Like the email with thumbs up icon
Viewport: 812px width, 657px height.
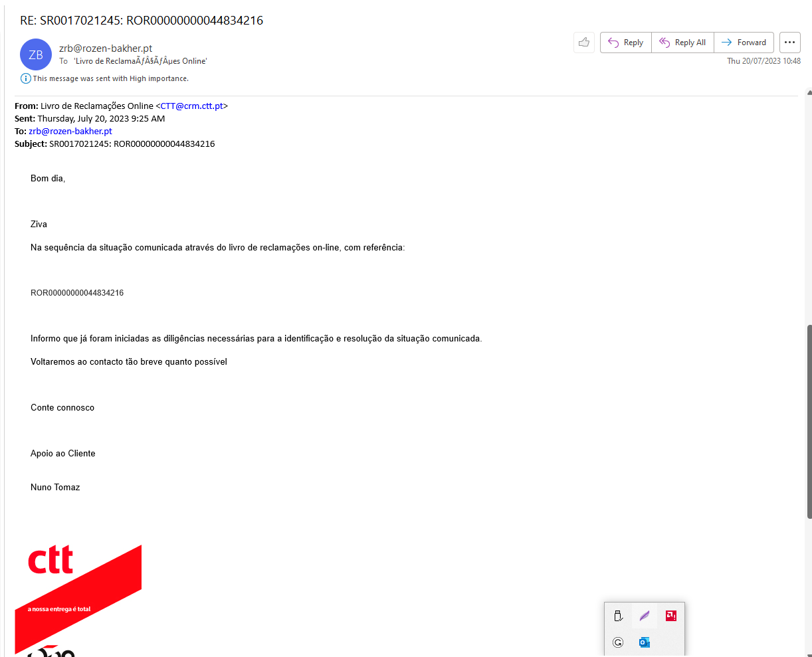583,42
